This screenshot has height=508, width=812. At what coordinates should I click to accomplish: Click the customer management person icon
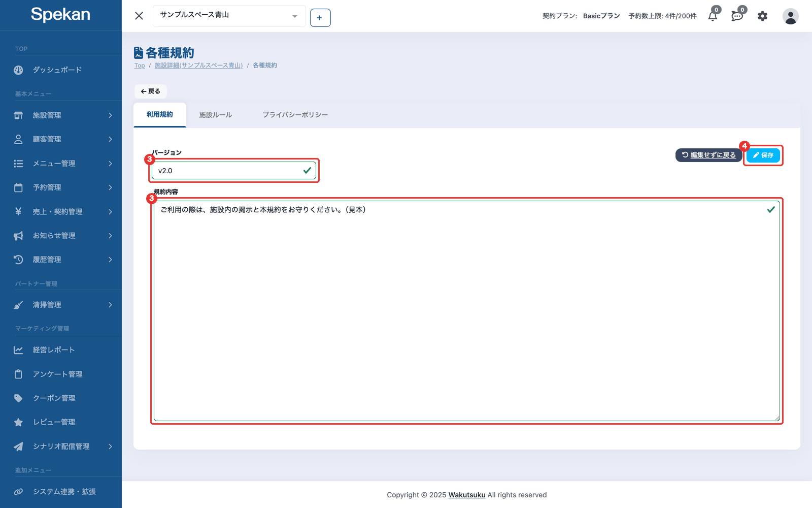click(x=18, y=139)
